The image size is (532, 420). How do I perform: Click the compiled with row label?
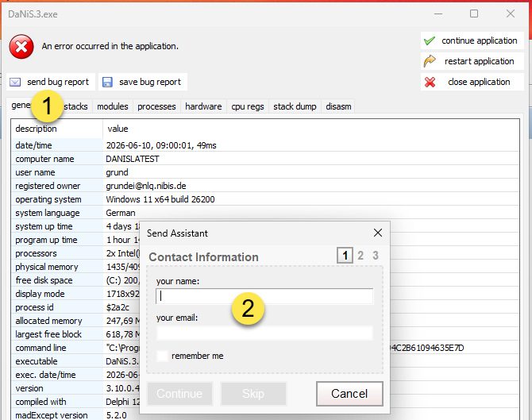tap(40, 402)
